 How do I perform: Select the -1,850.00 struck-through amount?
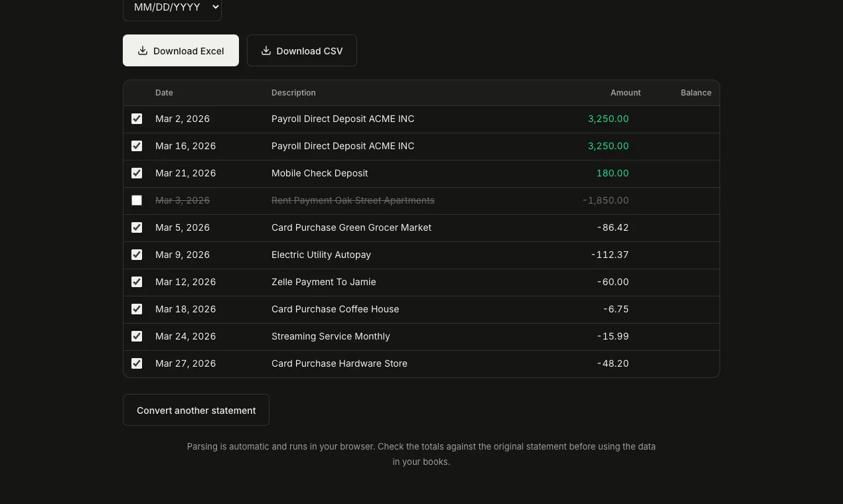(x=605, y=200)
